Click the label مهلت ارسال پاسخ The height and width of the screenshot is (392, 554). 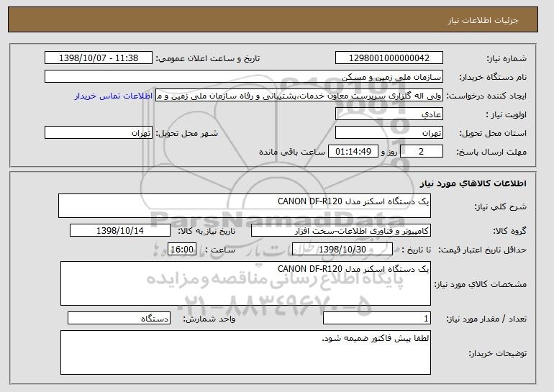point(491,152)
